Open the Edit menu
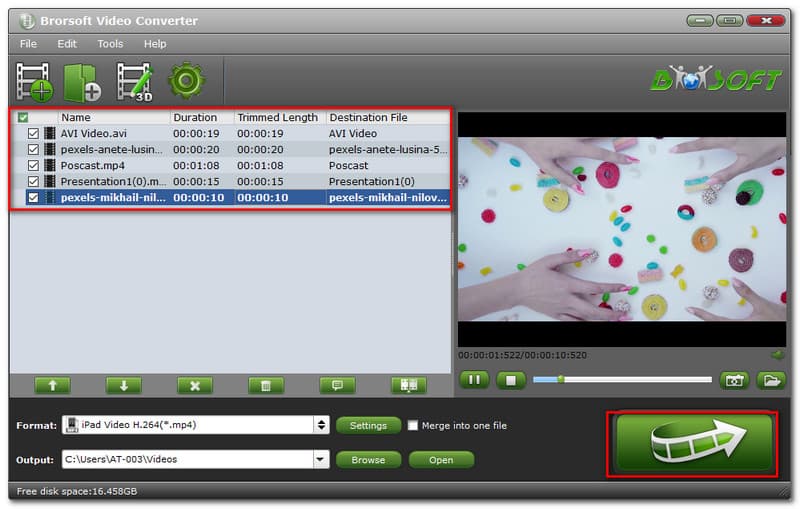Image resolution: width=800 pixels, height=509 pixels. (x=67, y=44)
